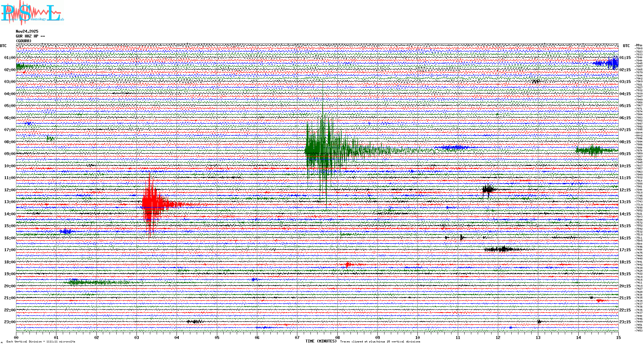644x346 pixels.
Task: Click the TIME (MINUTES) axis title
Action: (x=321, y=341)
